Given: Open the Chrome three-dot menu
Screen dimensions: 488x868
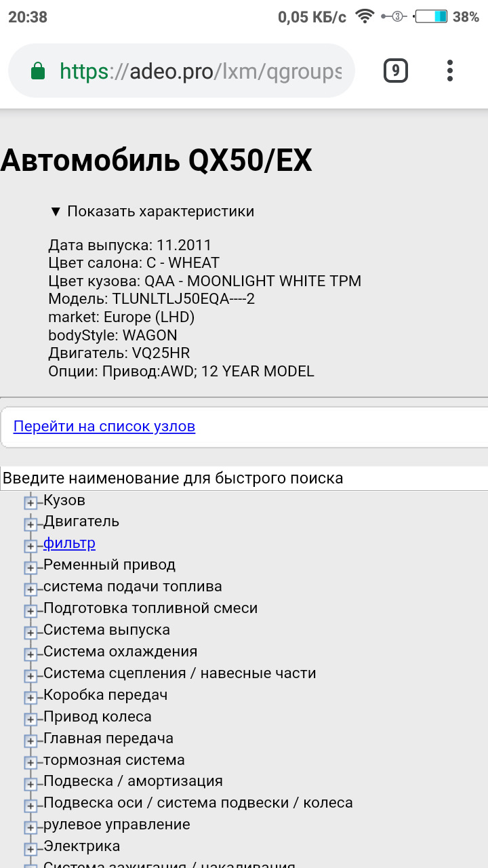Looking at the screenshot, I should (450, 71).
